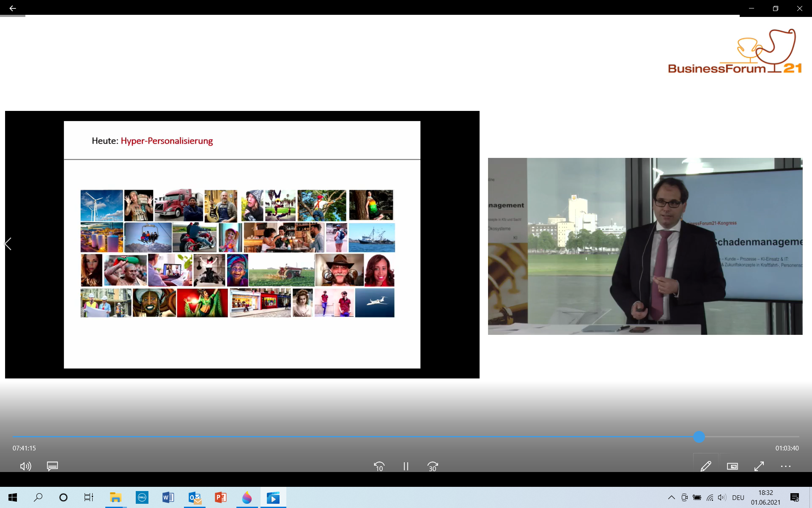Open Outlook from the taskbar
This screenshot has height=508, width=812.
pyautogui.click(x=195, y=497)
